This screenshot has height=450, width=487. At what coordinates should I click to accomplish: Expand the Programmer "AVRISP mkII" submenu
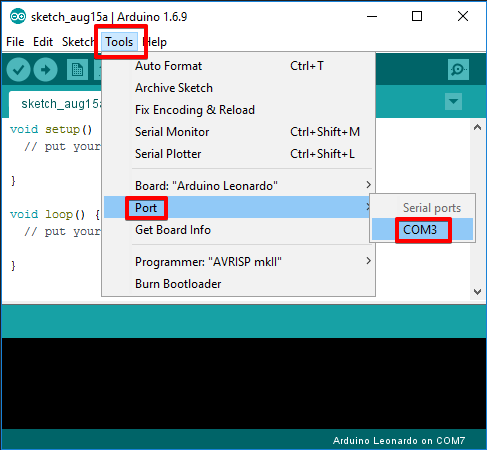[x=238, y=262]
